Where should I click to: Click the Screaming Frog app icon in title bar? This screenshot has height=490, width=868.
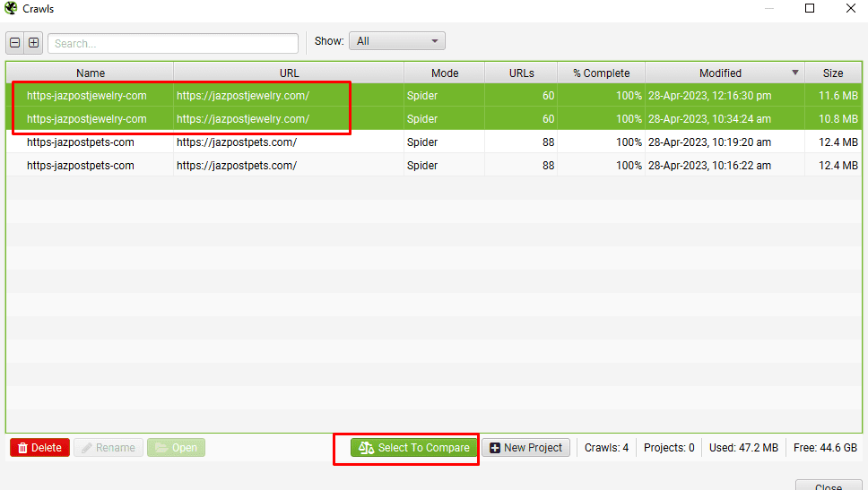[x=11, y=8]
